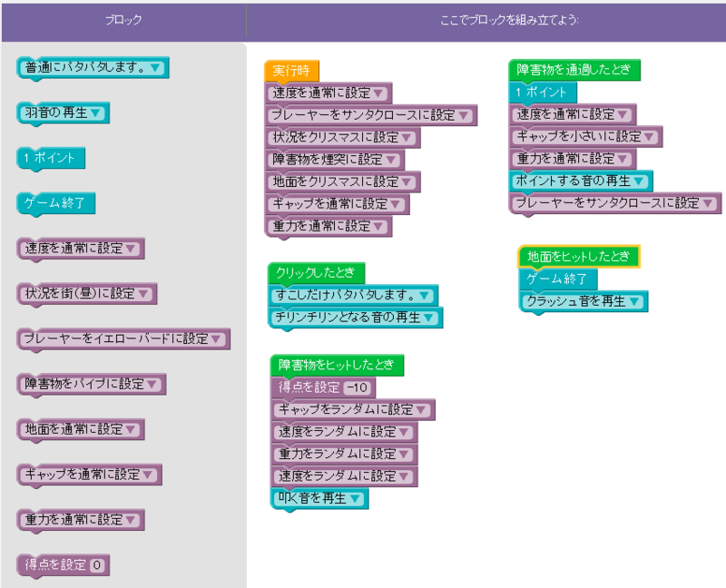
Task: Select ゲーム終了 block under 地面をヒットしたとき
Action: (x=558, y=279)
